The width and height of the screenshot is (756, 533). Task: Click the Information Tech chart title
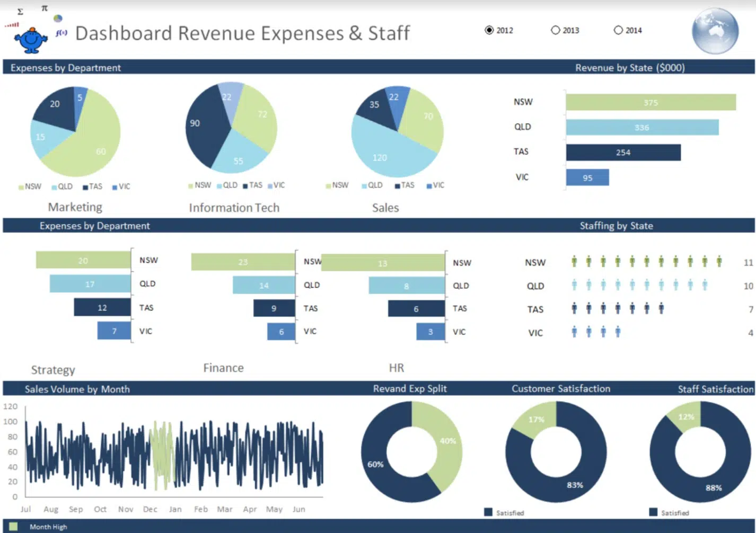tap(234, 207)
